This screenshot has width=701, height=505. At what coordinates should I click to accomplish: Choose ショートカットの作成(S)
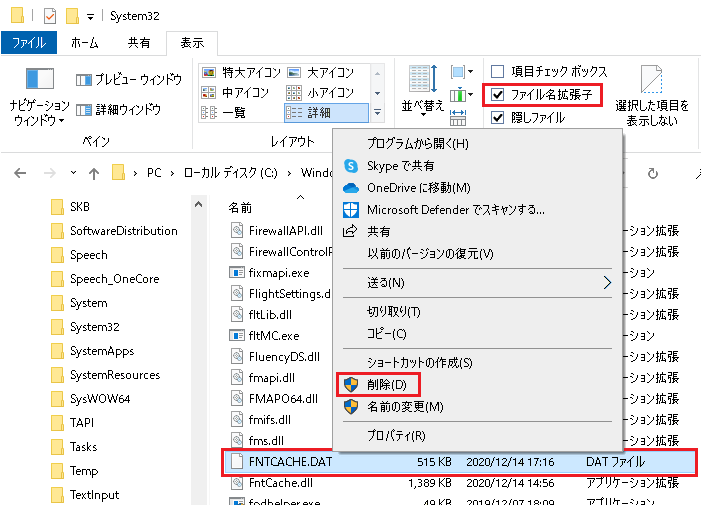[477, 363]
